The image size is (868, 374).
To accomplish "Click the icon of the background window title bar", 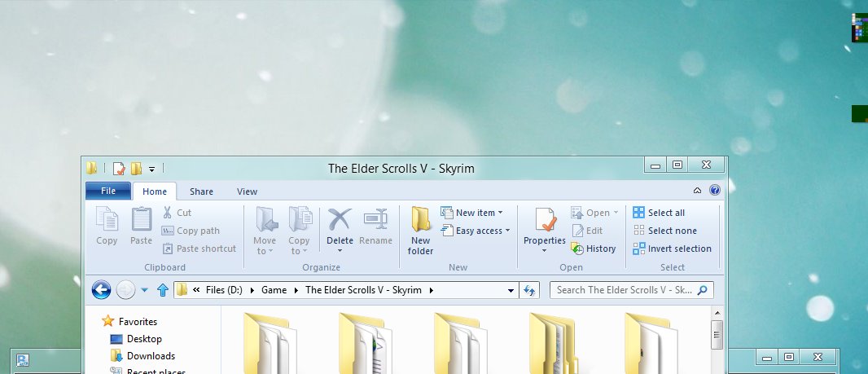I will tap(23, 360).
